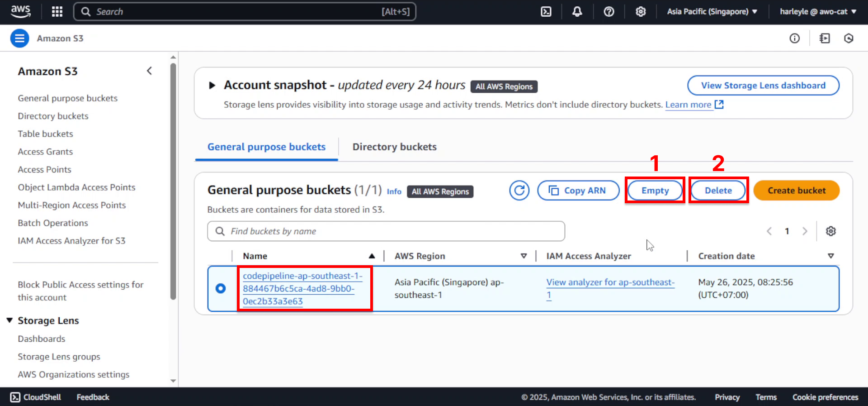Screen dimensions: 868x406
Task: Click Asia Pacific (Singapore) ap-southeast-1 region cell
Action: tap(449, 289)
